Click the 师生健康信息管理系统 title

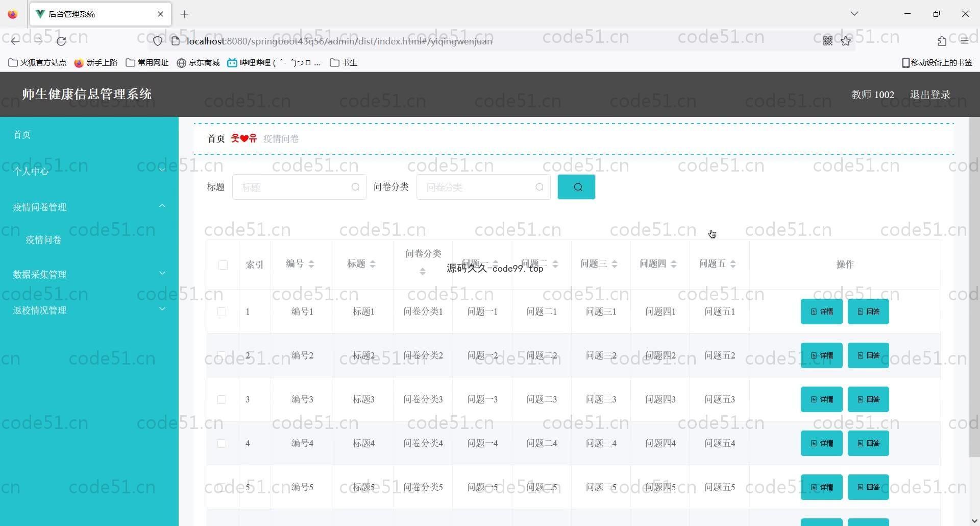[x=87, y=94]
